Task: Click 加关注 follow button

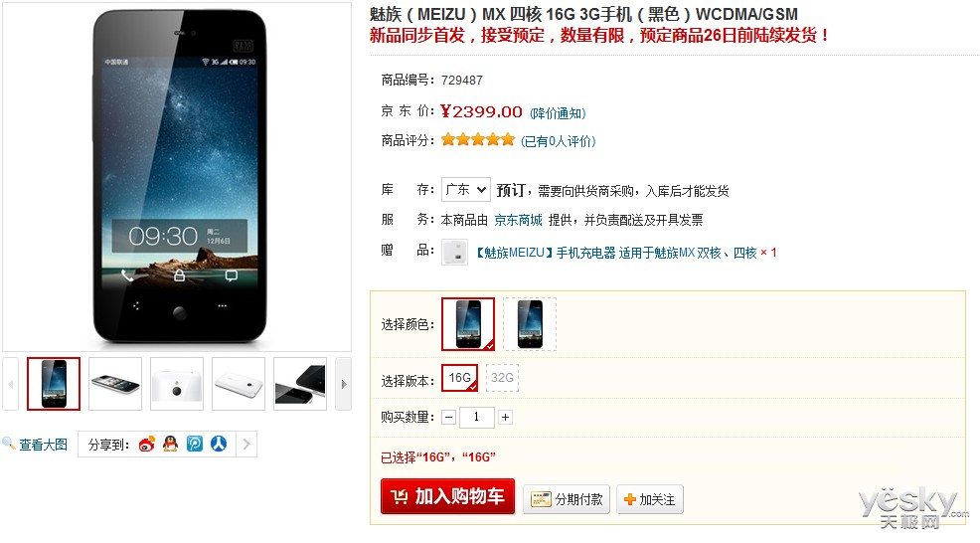Action: (x=650, y=499)
